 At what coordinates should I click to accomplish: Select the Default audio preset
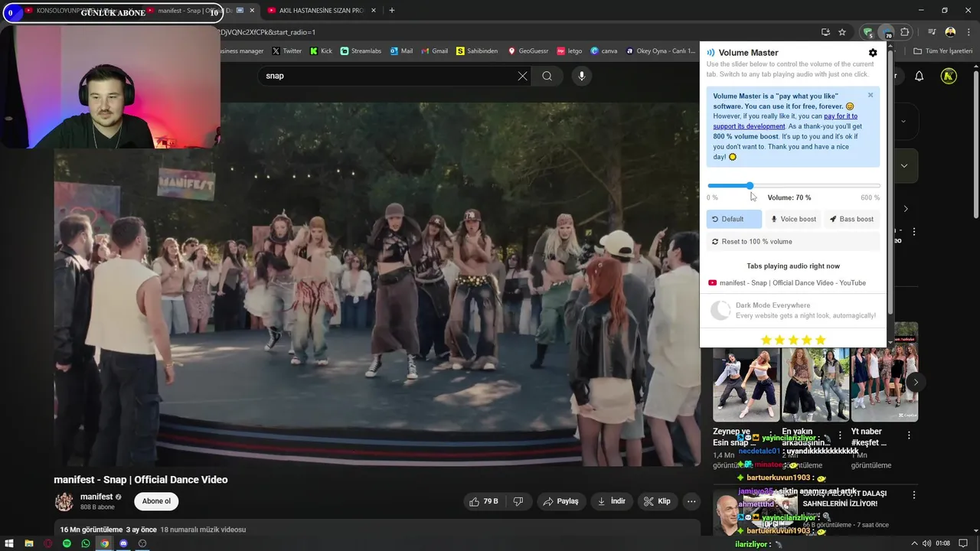click(x=733, y=219)
